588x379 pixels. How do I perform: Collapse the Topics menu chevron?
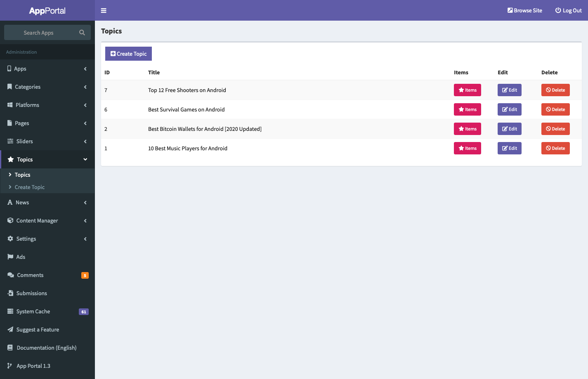85,159
